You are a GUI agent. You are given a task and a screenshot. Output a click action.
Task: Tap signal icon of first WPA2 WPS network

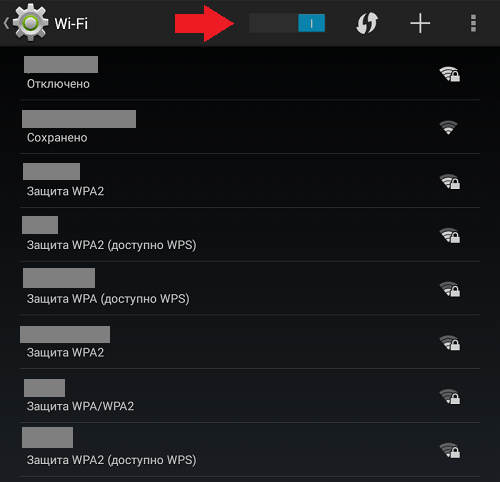tap(449, 235)
